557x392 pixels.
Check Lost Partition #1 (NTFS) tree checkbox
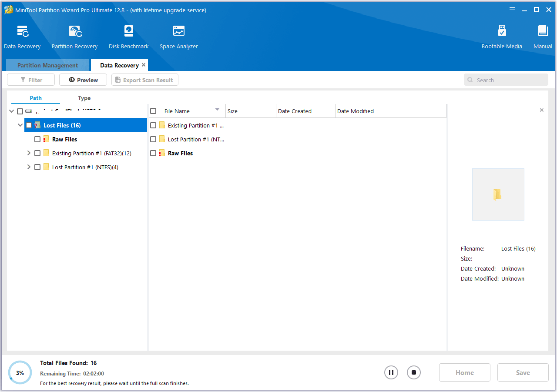coord(37,167)
